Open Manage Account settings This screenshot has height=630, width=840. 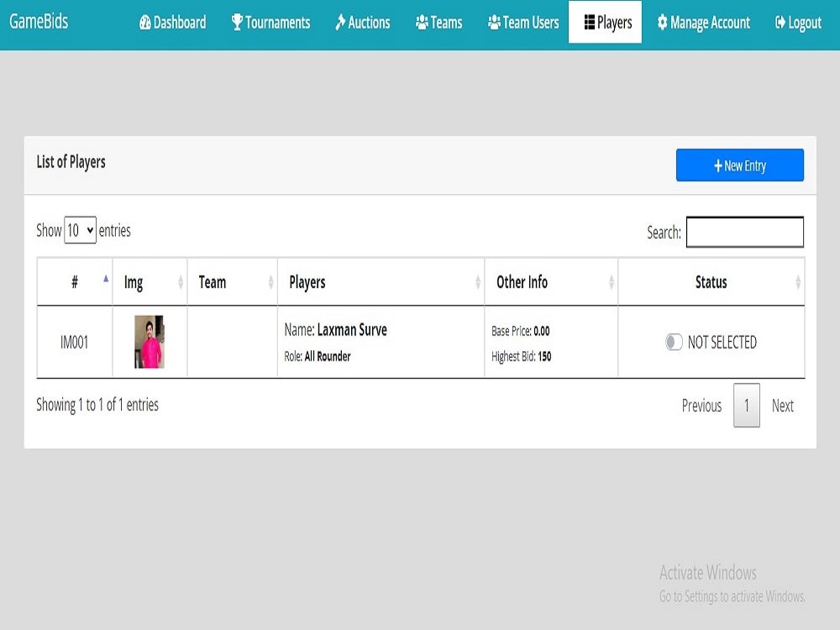703,23
